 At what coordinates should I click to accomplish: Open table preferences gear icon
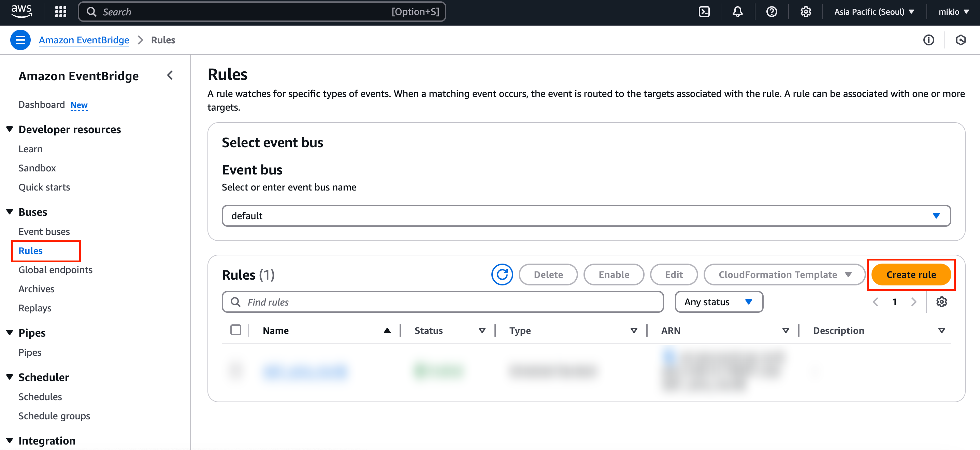(x=941, y=302)
